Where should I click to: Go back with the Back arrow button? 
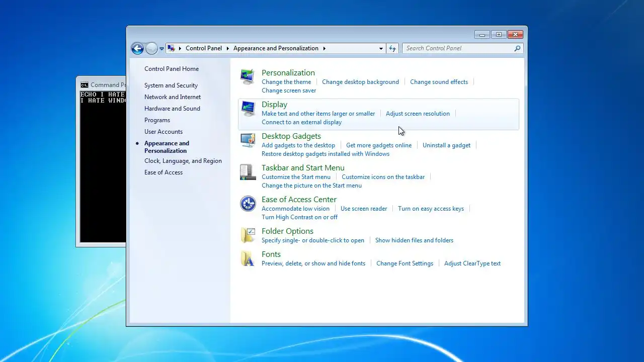point(137,48)
